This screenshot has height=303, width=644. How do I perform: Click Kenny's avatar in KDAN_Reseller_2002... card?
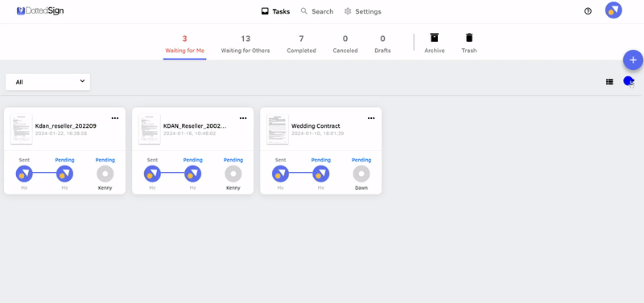pos(233,174)
